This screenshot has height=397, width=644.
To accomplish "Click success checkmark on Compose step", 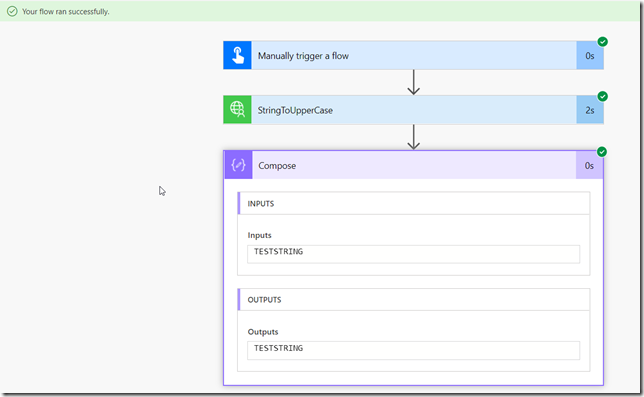I will 602,152.
